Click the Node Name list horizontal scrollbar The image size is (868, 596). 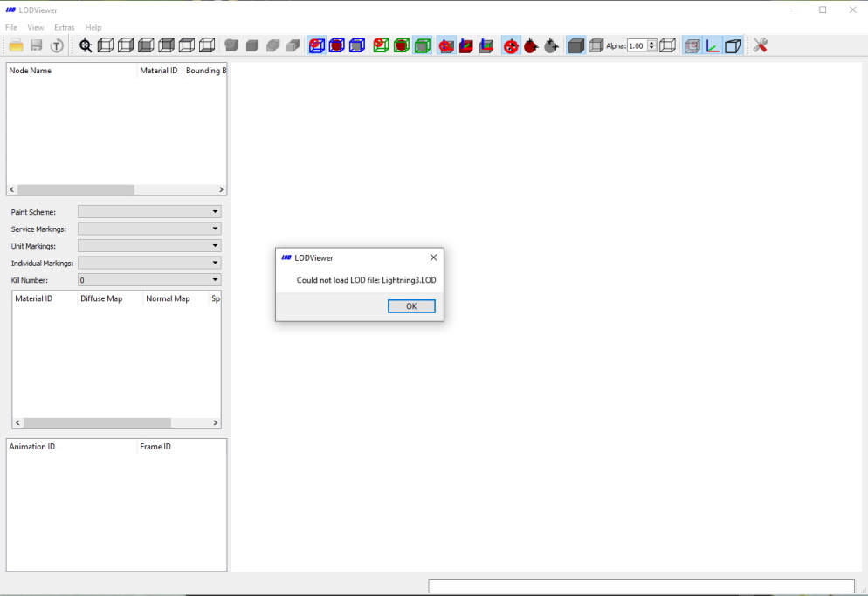116,189
